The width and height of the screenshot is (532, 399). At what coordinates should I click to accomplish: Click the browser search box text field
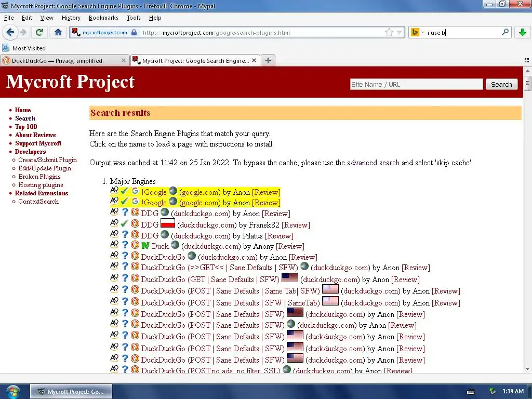pos(463,33)
